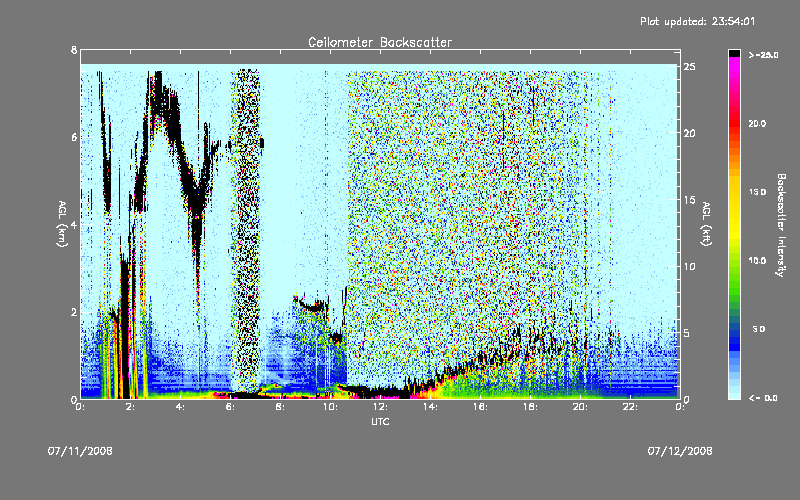Click the "AGL (kft)" right axis label

pyautogui.click(x=706, y=224)
